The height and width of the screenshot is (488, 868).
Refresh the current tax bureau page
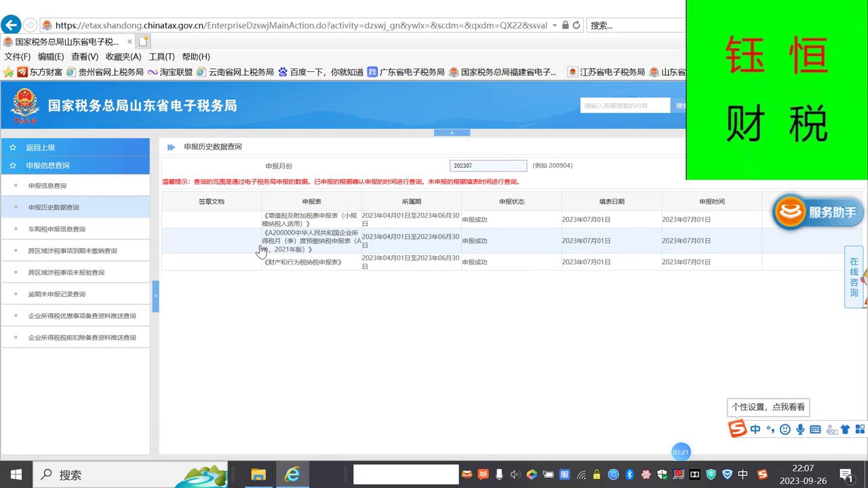click(577, 25)
